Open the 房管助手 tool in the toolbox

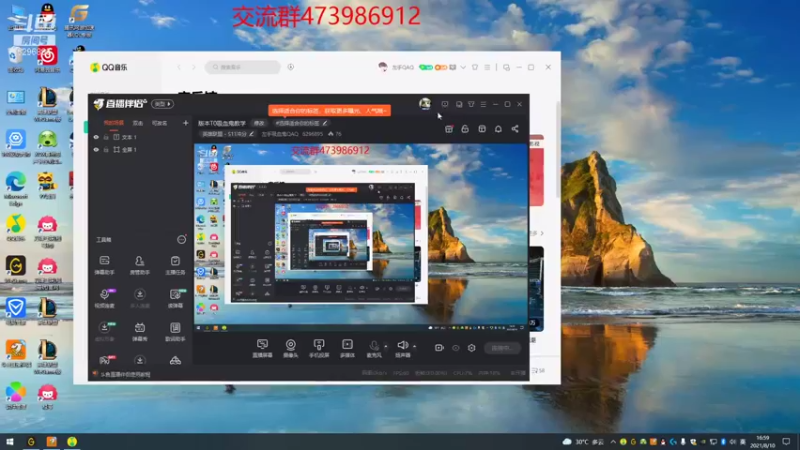[x=139, y=265]
